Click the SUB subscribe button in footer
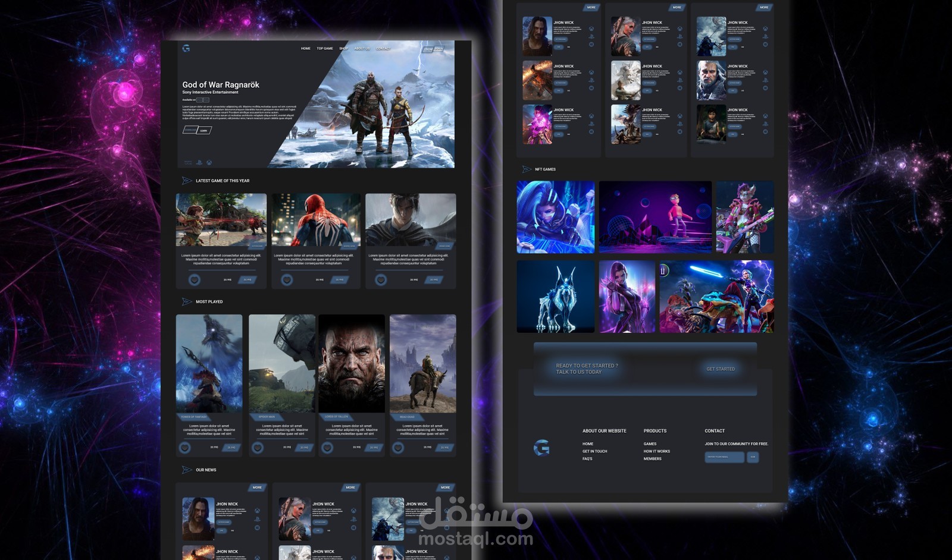Viewport: 952px width, 560px height. [x=753, y=457]
